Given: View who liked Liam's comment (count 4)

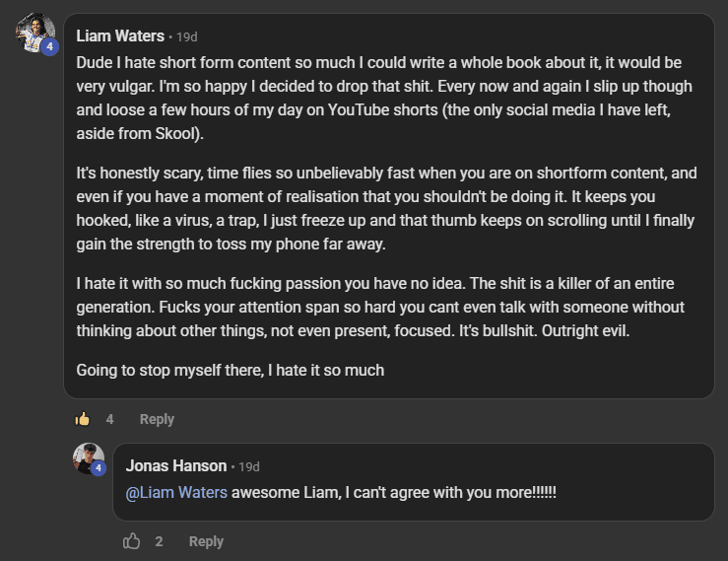Looking at the screenshot, I should pyautogui.click(x=110, y=419).
